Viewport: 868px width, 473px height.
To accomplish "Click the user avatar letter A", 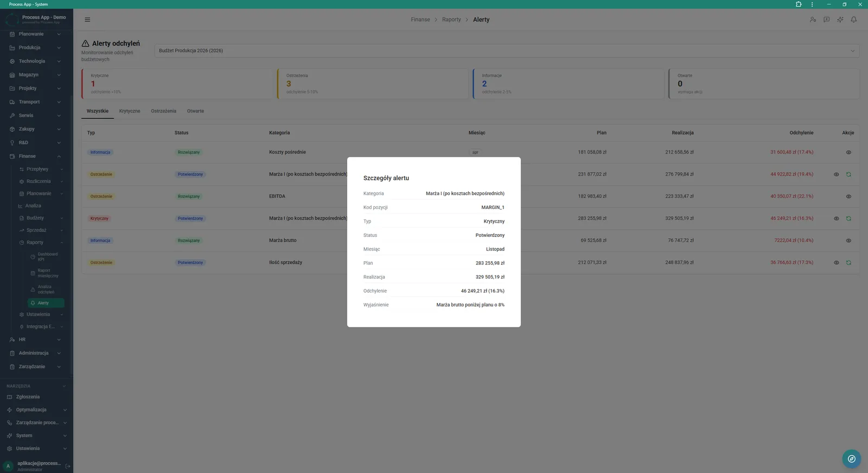I will [x=8, y=466].
